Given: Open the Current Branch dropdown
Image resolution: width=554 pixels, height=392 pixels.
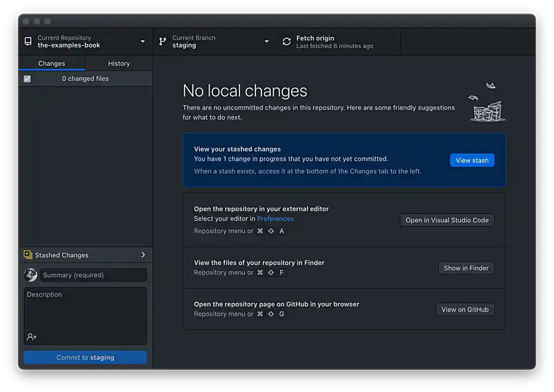Looking at the screenshot, I should coord(266,41).
